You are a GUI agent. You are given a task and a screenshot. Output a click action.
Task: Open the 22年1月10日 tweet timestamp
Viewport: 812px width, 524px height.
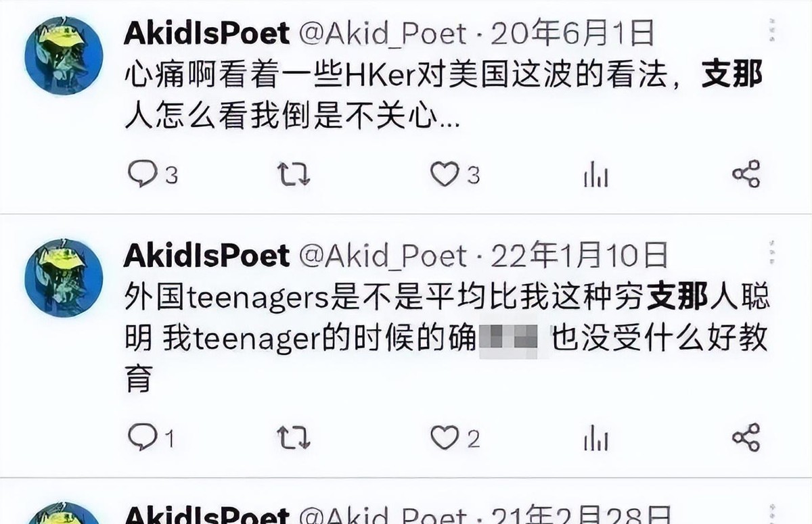(x=579, y=256)
